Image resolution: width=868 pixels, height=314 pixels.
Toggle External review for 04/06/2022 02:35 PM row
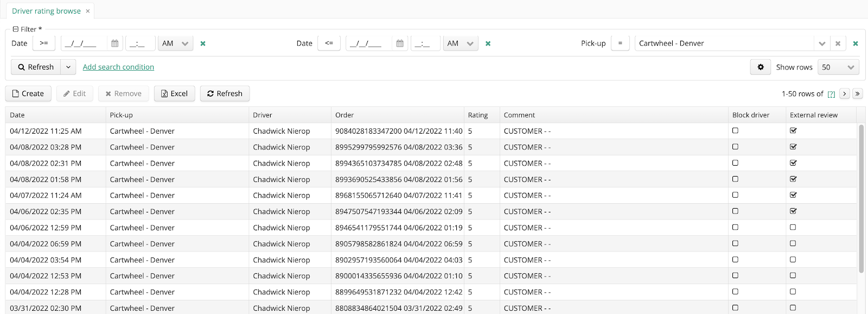tap(793, 211)
